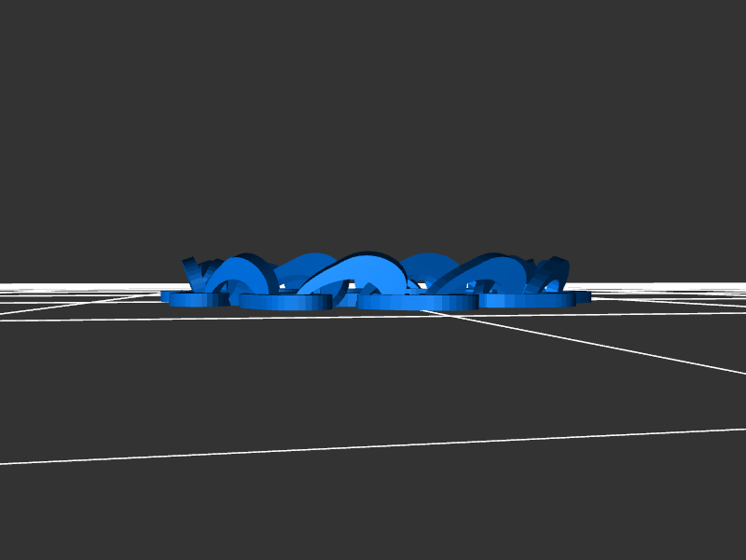
Task: Click the diagonal grid line at lower right
Action: (606, 345)
